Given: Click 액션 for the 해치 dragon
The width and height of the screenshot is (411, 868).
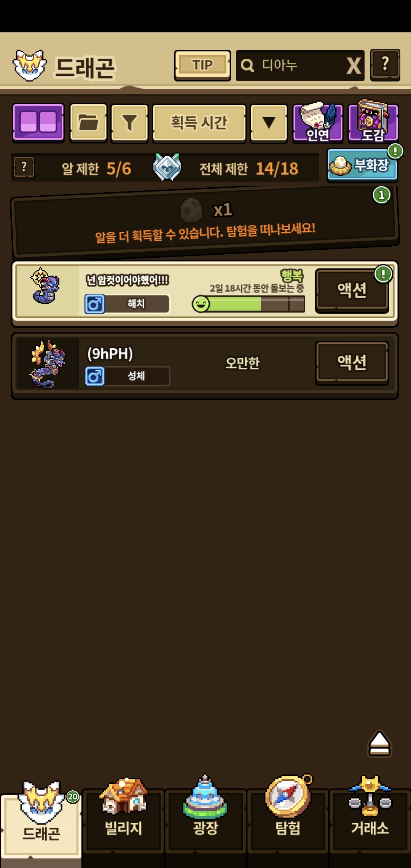Looking at the screenshot, I should coord(352,290).
